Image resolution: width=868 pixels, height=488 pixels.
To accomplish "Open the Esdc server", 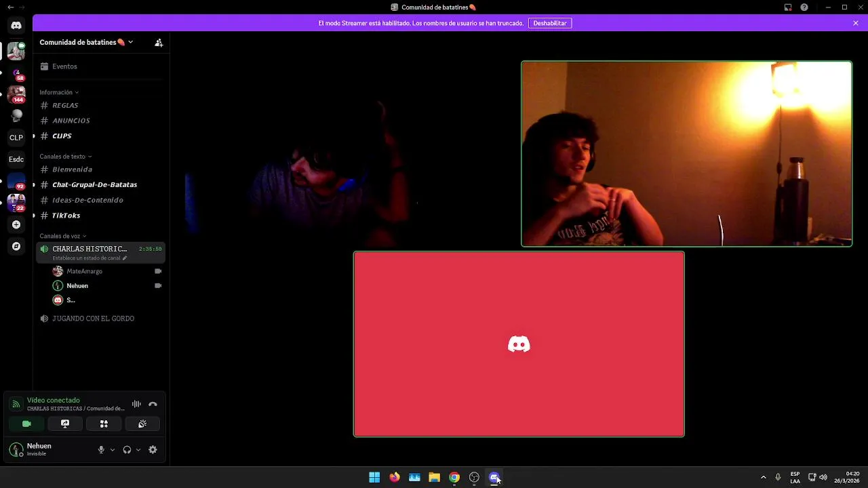I will 16,159.
